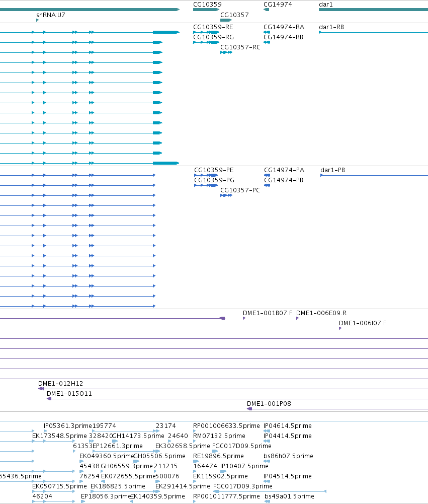The width and height of the screenshot is (428, 504).
Task: Select the RP001006633.5prime EST label
Action: coord(226,426)
